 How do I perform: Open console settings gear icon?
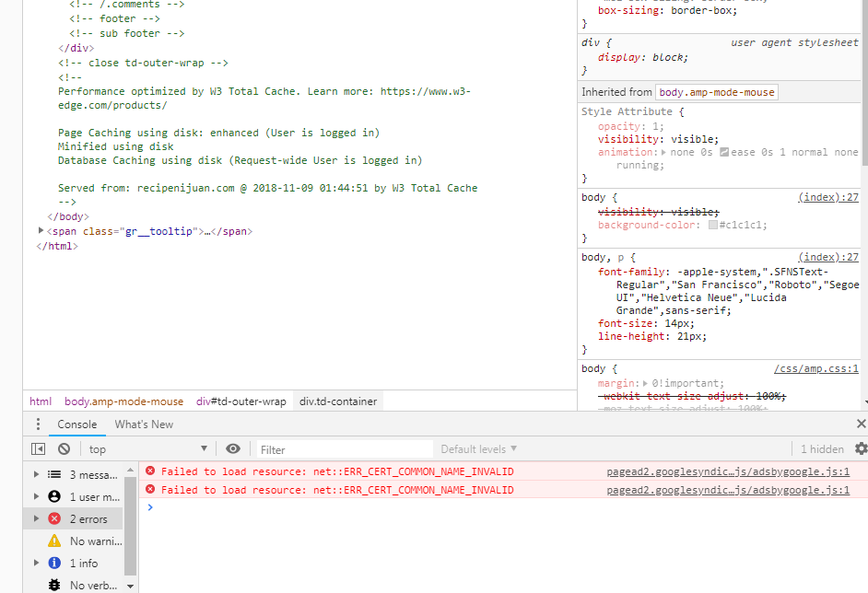pyautogui.click(x=861, y=448)
